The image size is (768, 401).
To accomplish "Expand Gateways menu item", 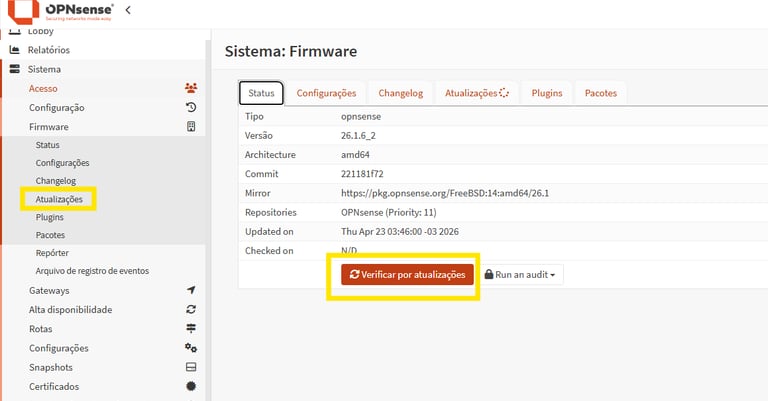I will coord(49,290).
